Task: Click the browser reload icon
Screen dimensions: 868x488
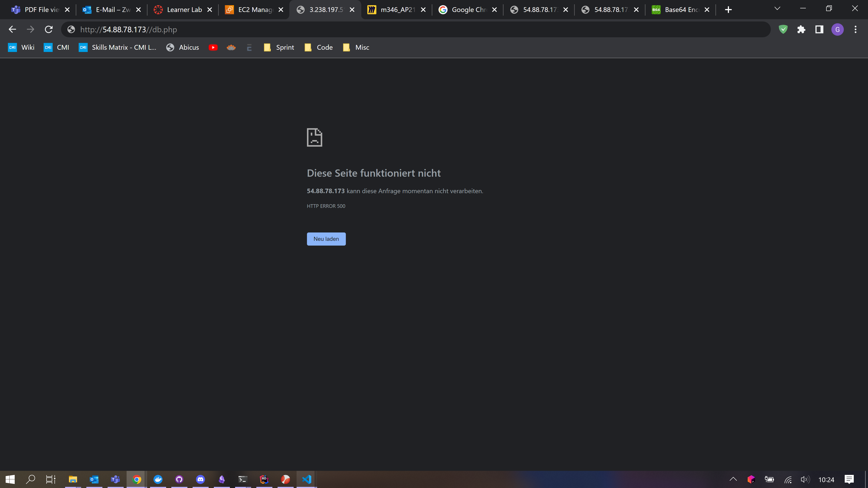Action: pyautogui.click(x=49, y=30)
